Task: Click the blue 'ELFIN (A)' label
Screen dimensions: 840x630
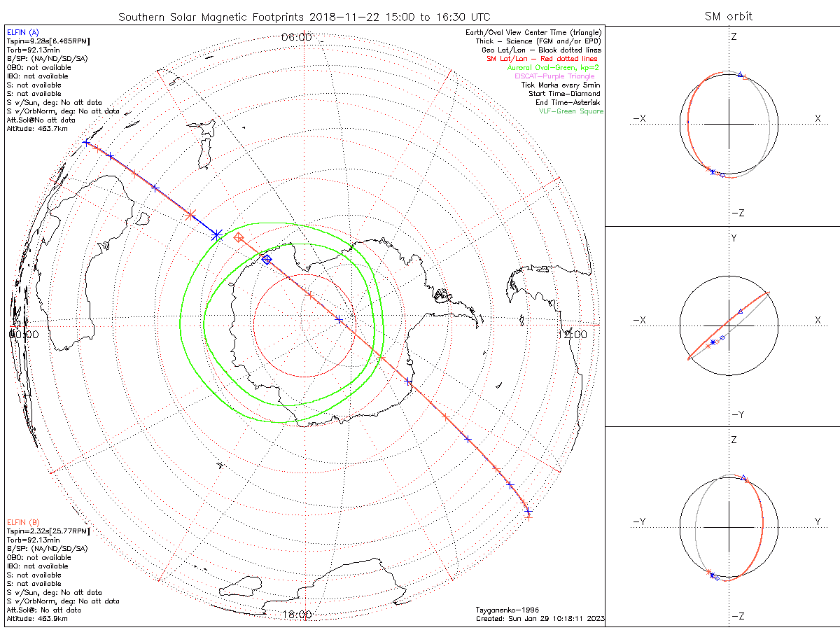Action: (23, 32)
